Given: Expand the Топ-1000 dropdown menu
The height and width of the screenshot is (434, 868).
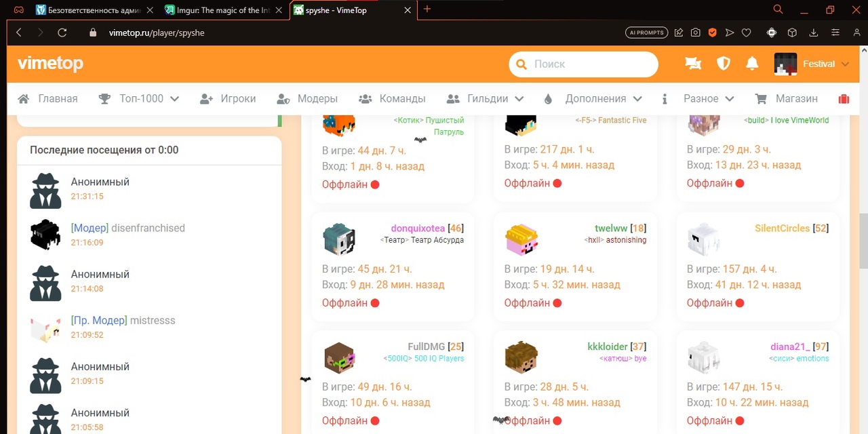Looking at the screenshot, I should click(139, 99).
